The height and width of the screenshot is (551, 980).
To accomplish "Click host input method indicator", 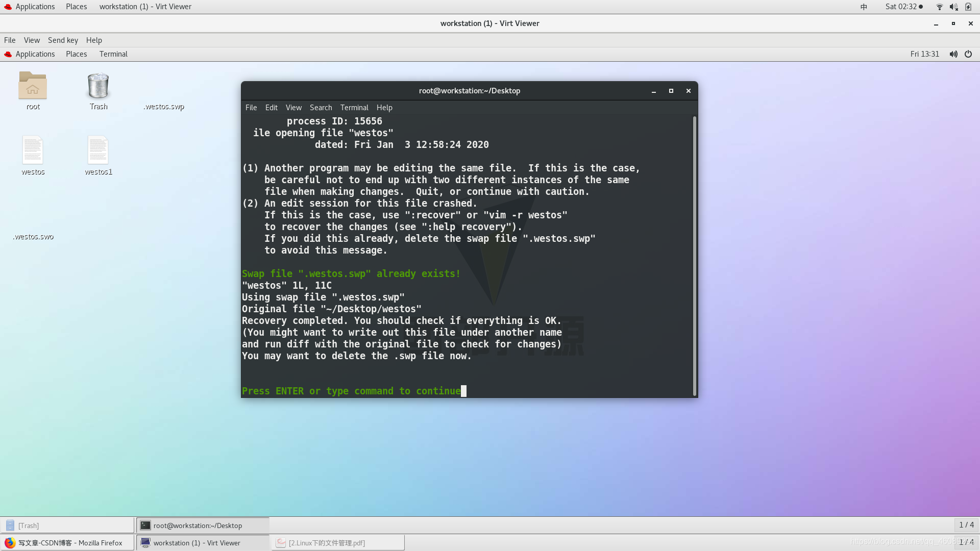I will pyautogui.click(x=864, y=7).
